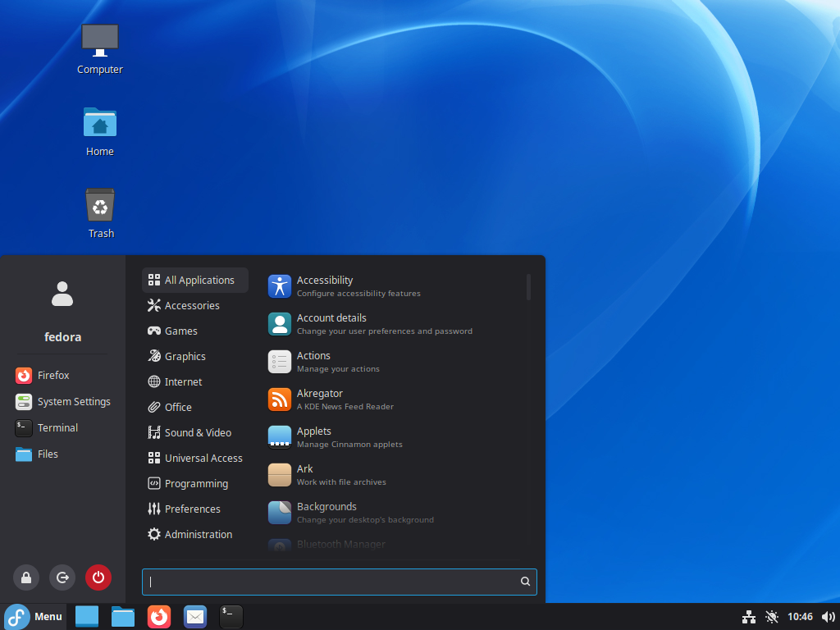
Task: Select the Internet category
Action: point(195,382)
